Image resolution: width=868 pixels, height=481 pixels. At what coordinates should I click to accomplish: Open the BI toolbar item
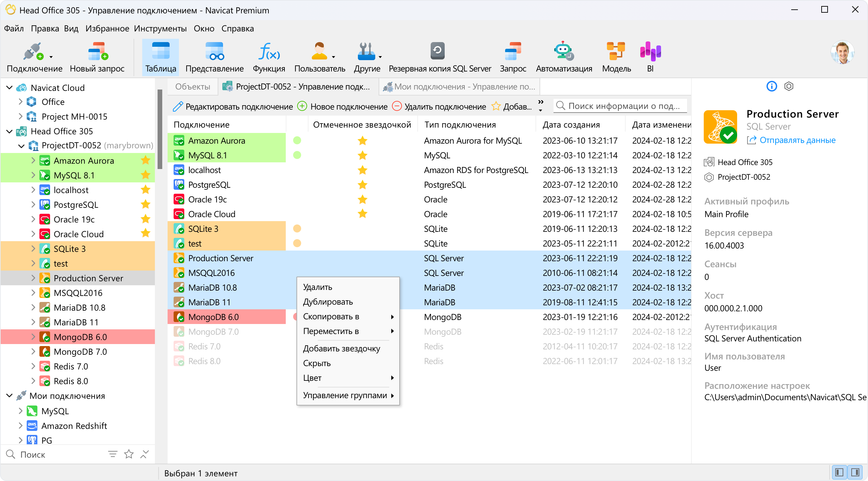coord(650,58)
